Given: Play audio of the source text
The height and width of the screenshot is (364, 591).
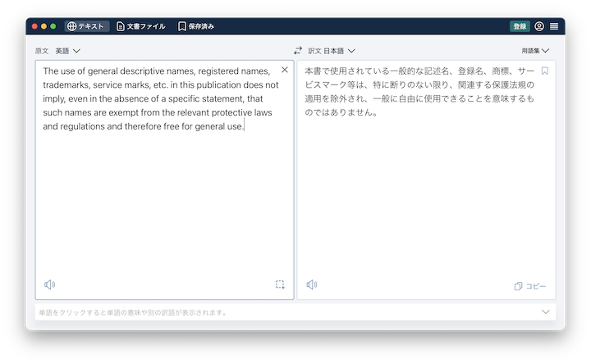Looking at the screenshot, I should [50, 284].
